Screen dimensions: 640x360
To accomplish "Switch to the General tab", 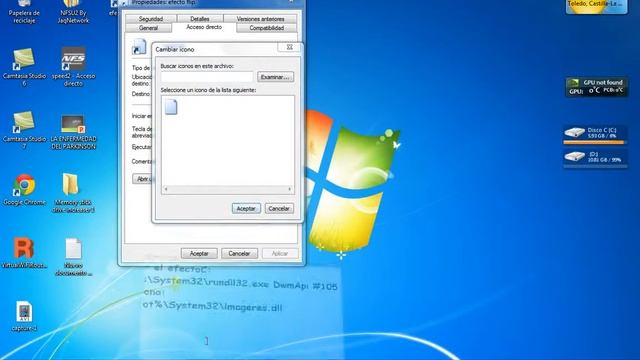I will (x=149, y=28).
